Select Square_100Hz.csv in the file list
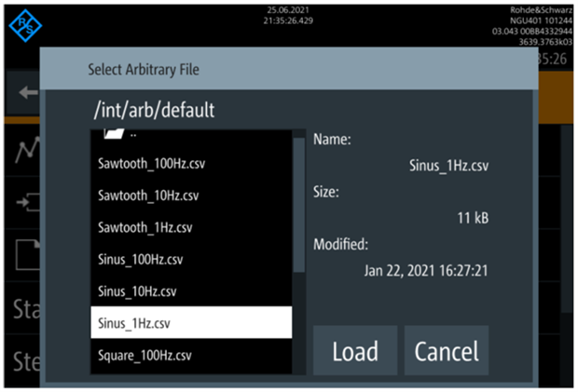The image size is (578, 392). point(191,356)
